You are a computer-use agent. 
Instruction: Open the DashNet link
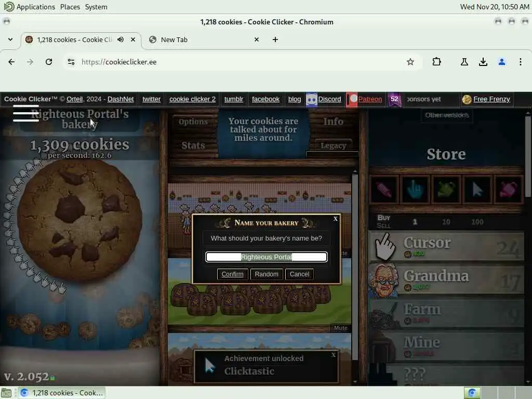[x=121, y=99]
